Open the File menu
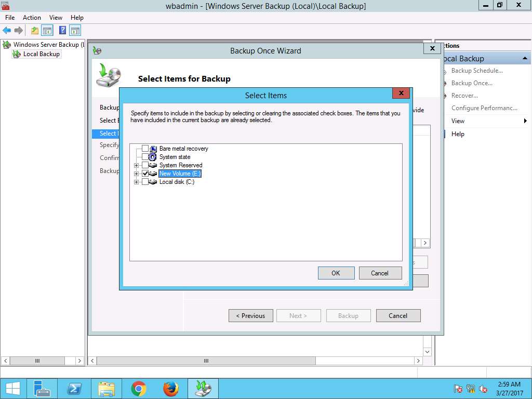Screen dimensions: 532x399 coord(10,18)
